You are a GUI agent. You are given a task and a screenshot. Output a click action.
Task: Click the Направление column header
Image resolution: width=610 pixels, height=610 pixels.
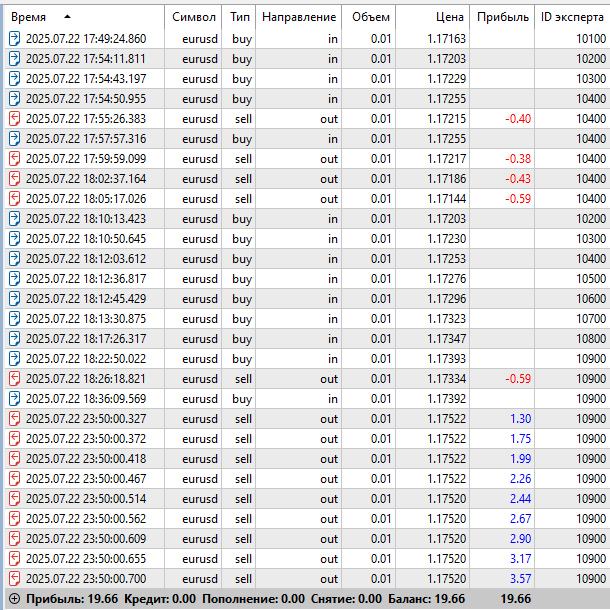(x=299, y=17)
